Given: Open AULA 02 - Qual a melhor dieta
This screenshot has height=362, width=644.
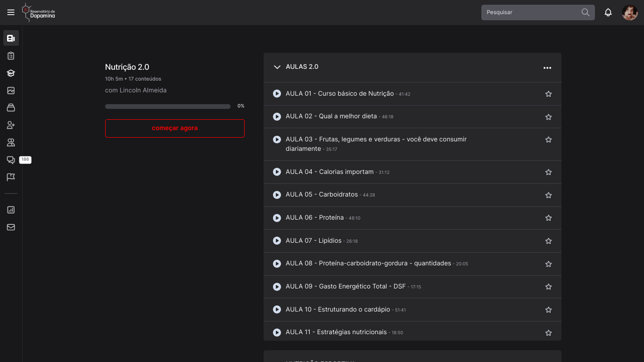Looking at the screenshot, I should click(331, 116).
